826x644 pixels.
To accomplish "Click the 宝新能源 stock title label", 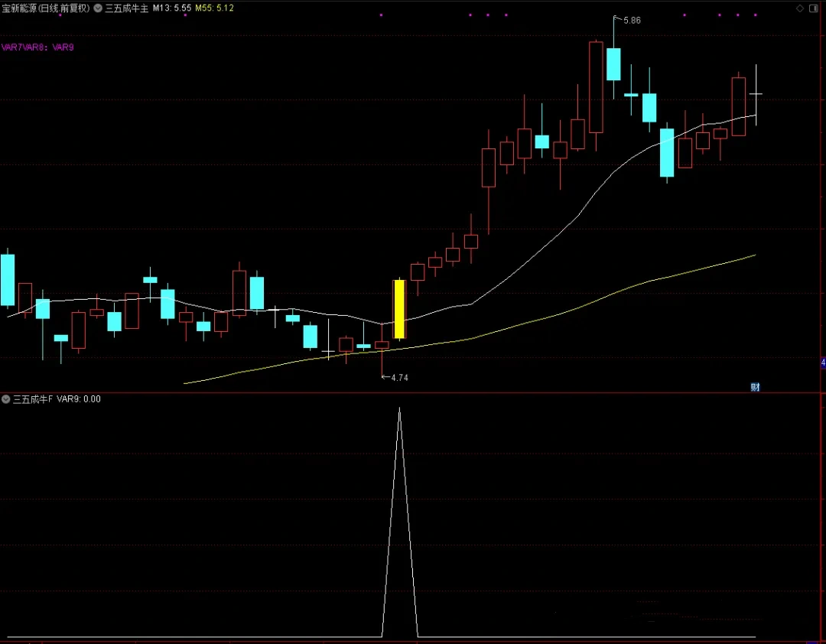I will click(x=46, y=8).
